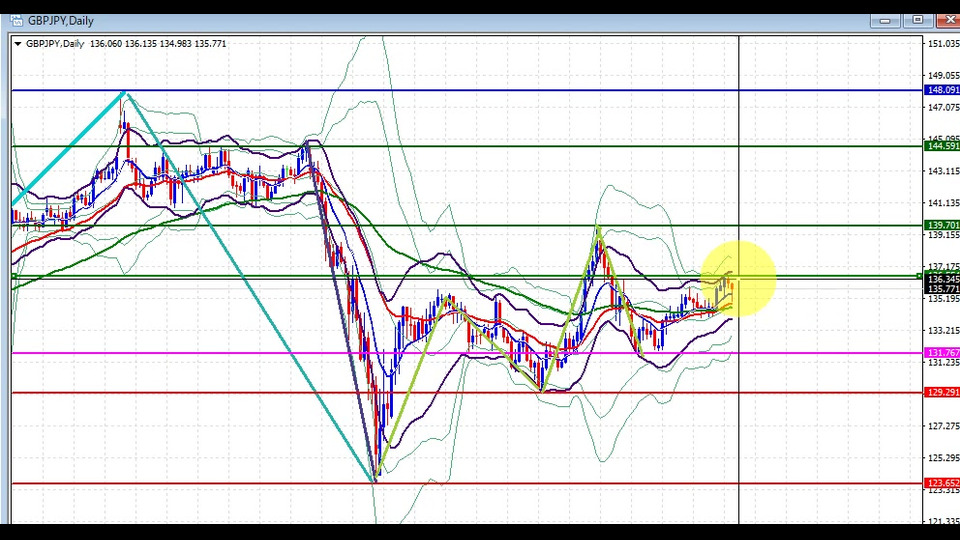Click the OHLC values 136.060 136.135 134.983 135.771

point(158,43)
